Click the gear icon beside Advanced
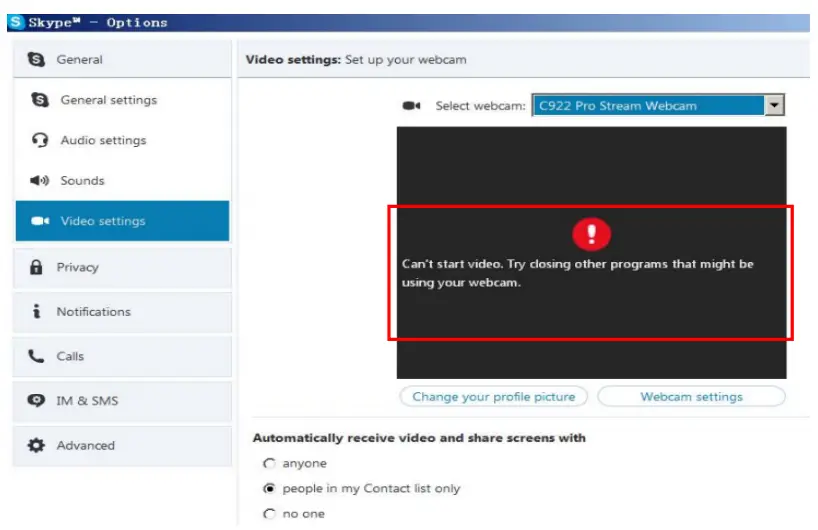818x530 pixels. (36, 445)
